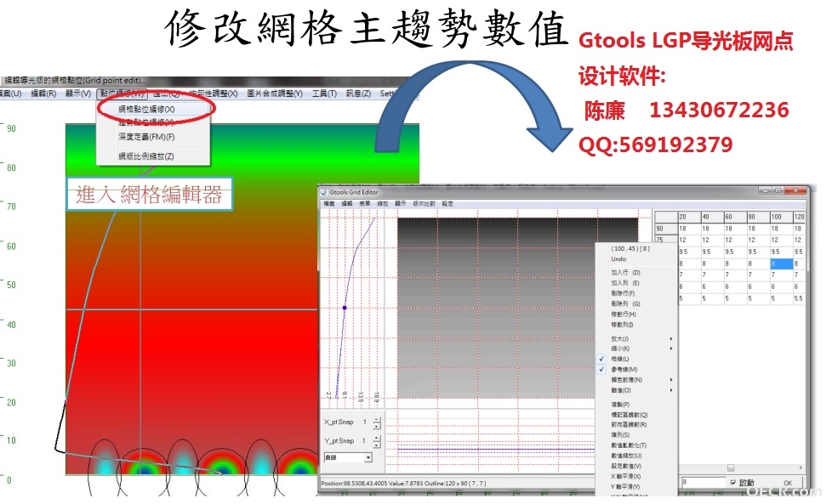Click the column header 60 in table

(735, 217)
